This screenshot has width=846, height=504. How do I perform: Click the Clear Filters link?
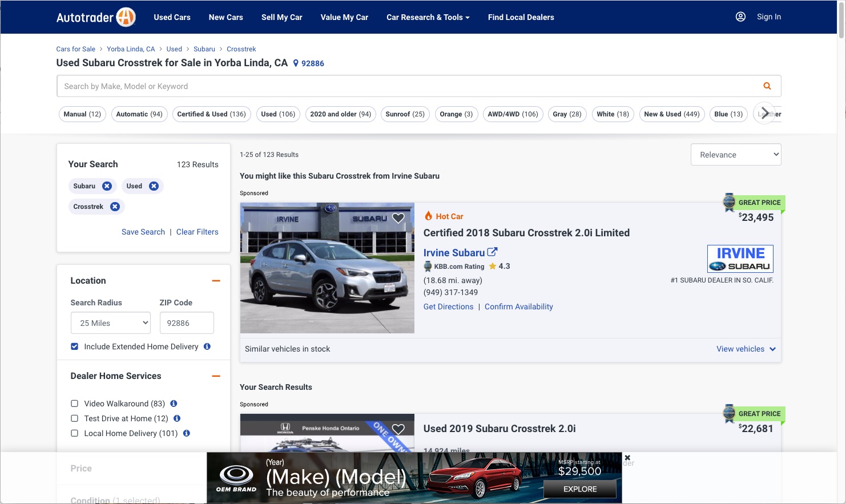[198, 232]
